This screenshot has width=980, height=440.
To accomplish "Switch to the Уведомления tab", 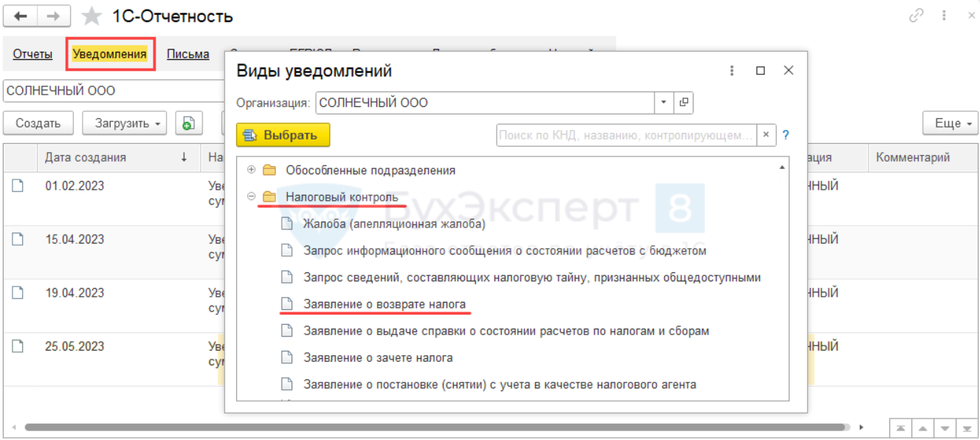I will [109, 54].
